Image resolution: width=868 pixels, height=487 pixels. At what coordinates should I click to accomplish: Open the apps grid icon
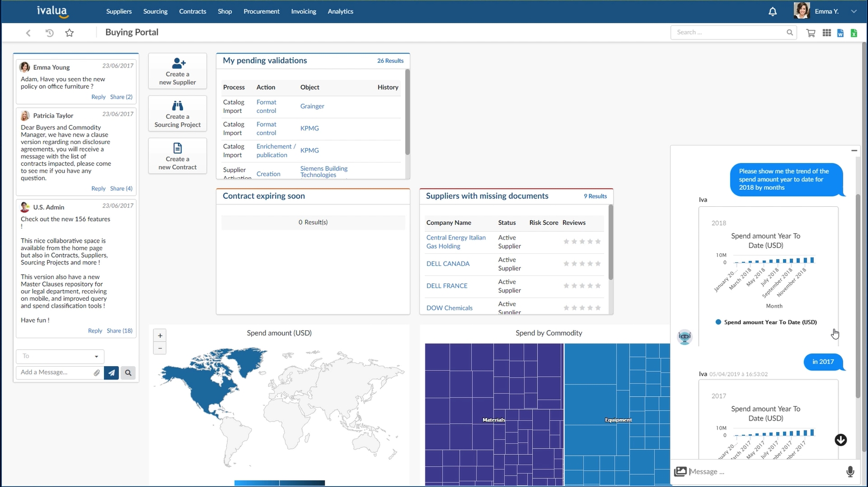coord(827,33)
